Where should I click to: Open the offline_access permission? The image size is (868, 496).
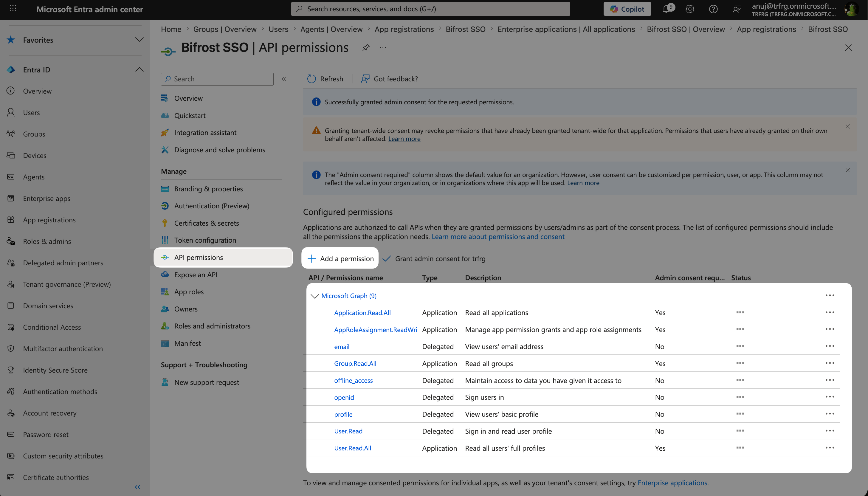353,381
